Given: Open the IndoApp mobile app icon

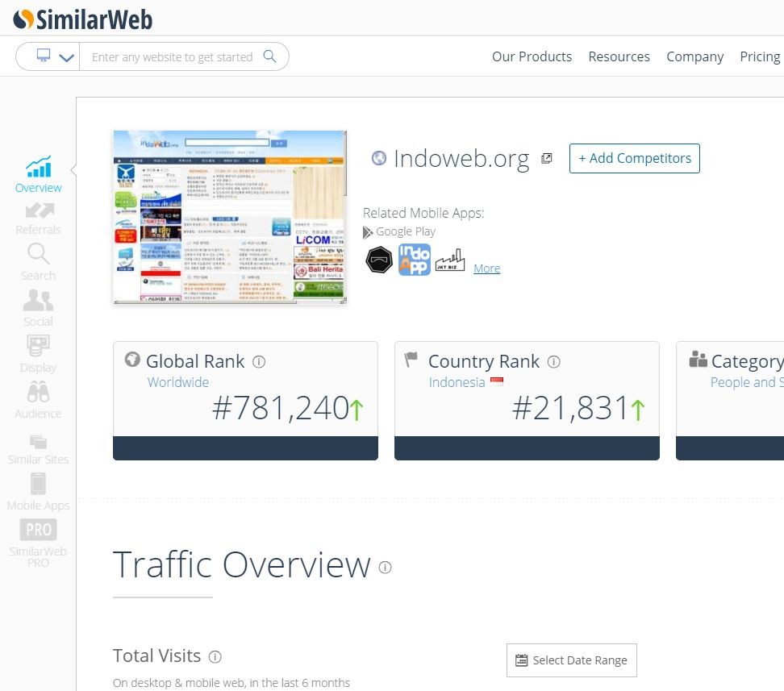Looking at the screenshot, I should (415, 260).
